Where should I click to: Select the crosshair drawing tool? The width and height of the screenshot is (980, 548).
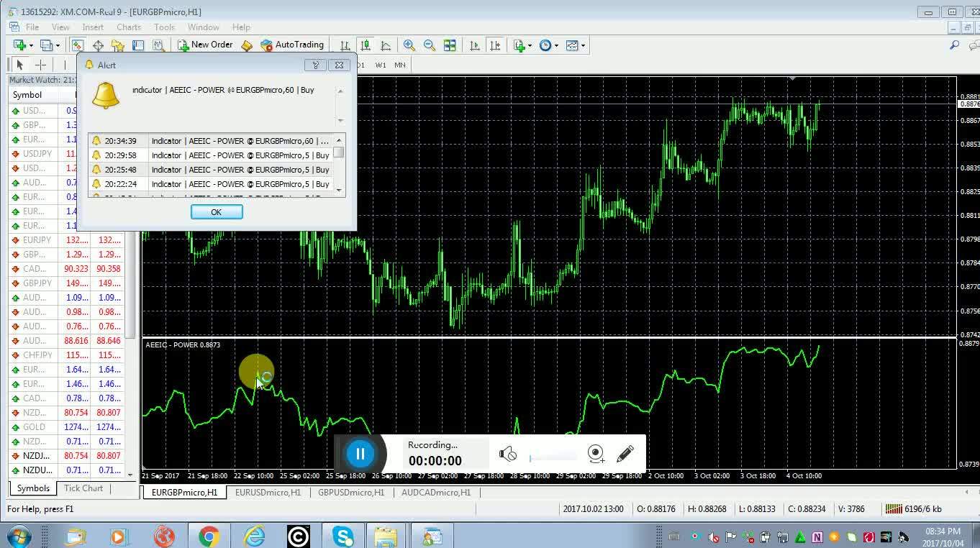pyautogui.click(x=41, y=65)
